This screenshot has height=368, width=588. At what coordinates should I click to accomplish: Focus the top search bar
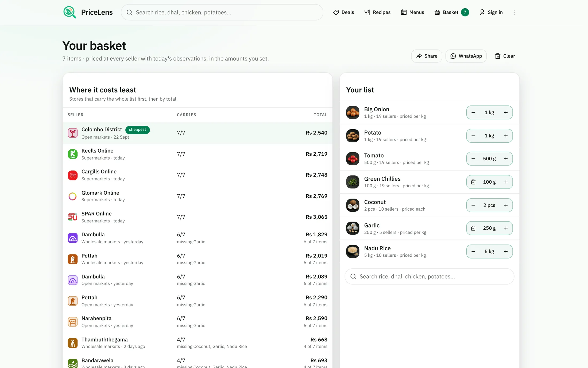coord(222,12)
